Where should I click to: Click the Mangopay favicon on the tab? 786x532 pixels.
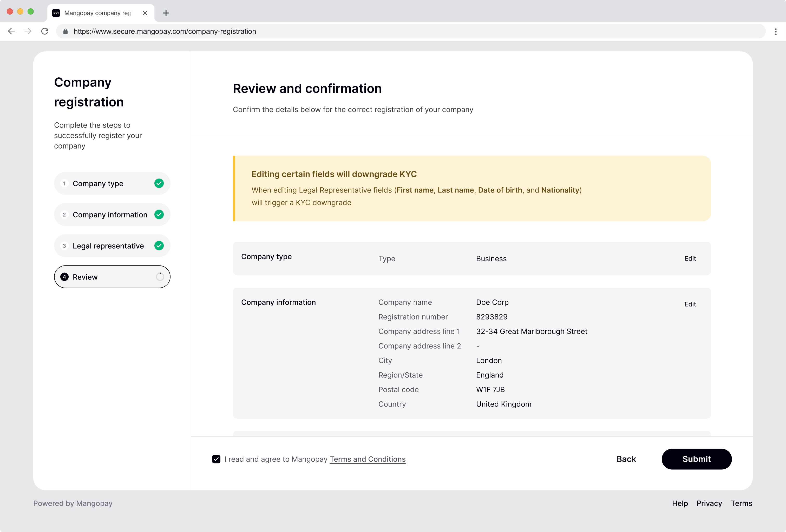coord(56,13)
